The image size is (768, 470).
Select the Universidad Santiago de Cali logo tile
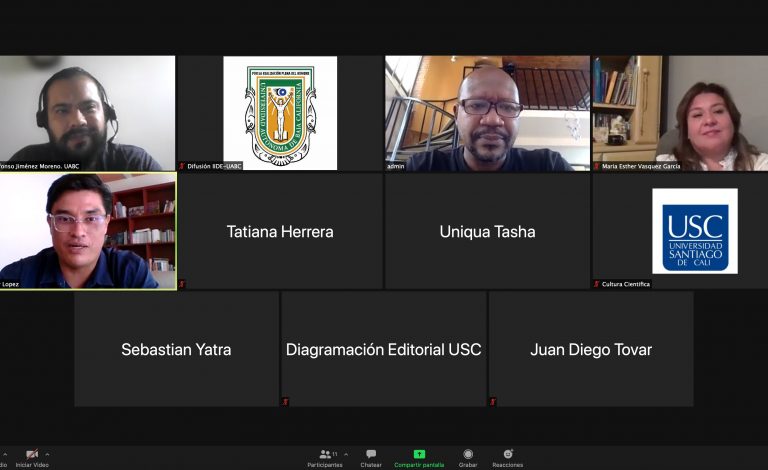(694, 231)
